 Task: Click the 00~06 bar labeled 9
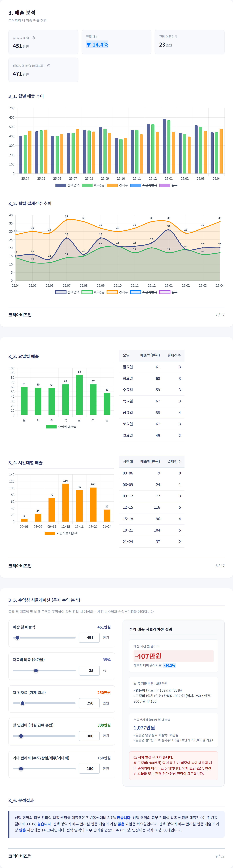[24, 520]
